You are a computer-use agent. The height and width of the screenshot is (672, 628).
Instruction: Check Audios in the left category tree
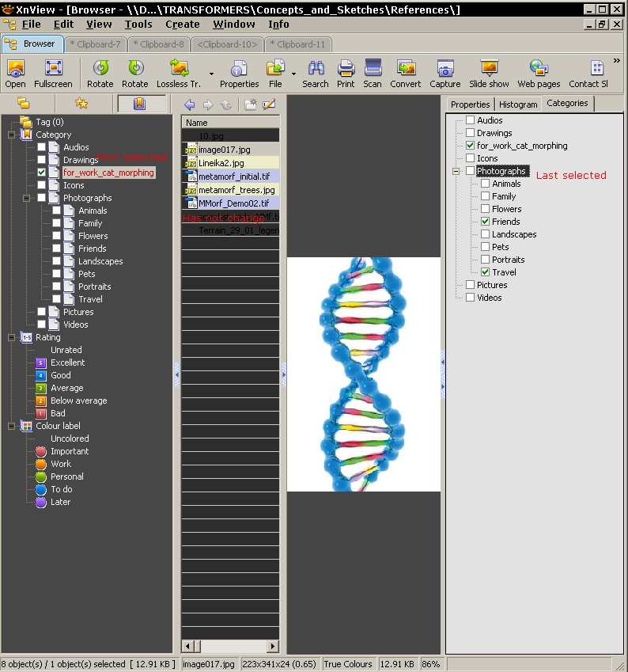click(41, 147)
